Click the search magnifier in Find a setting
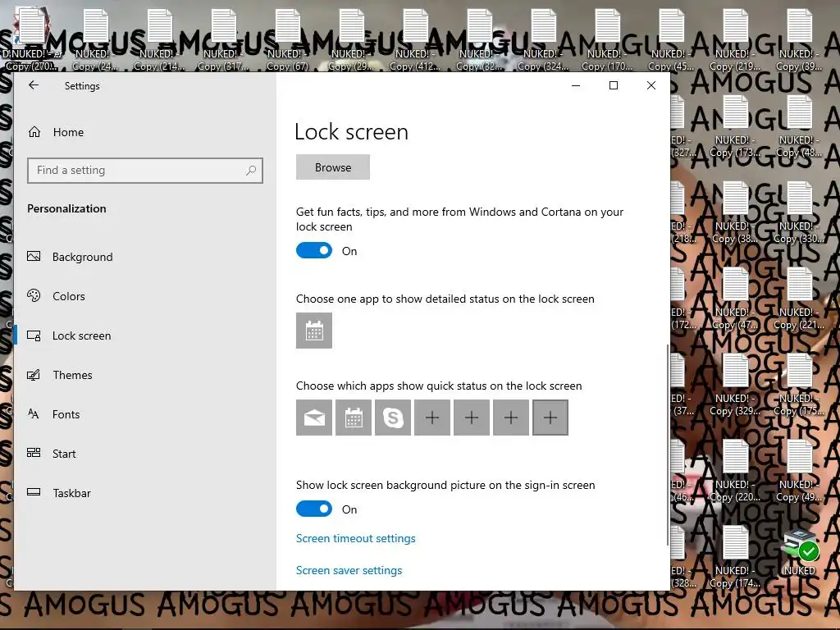The width and height of the screenshot is (840, 630). pyautogui.click(x=251, y=171)
